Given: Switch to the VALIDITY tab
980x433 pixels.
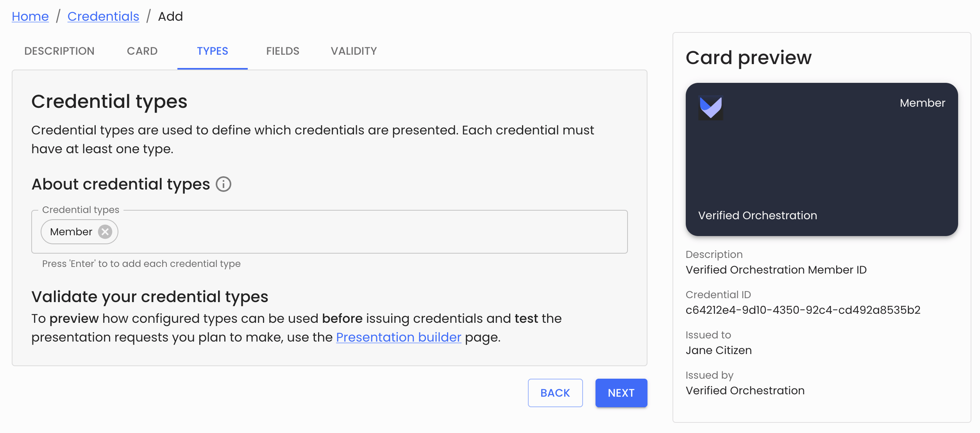Looking at the screenshot, I should pyautogui.click(x=353, y=51).
